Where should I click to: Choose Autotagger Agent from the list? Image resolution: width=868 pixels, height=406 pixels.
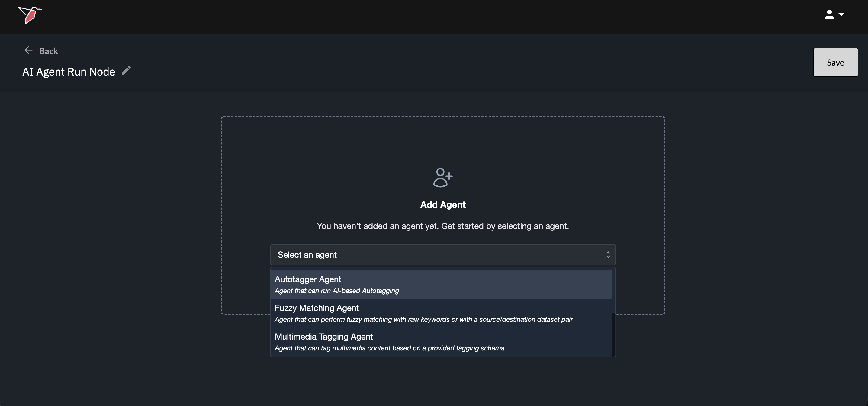308,279
